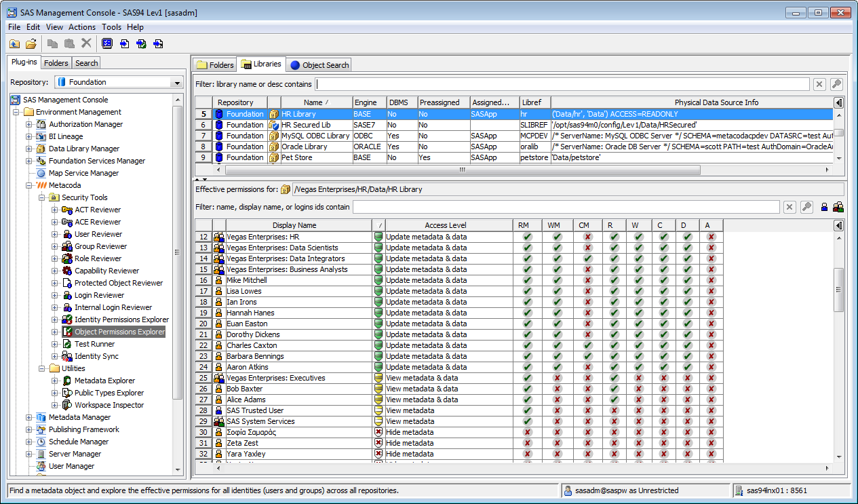Screen dimensions: 858x504
Task: Click the checklist monitor toolbar icon
Action: (107, 44)
